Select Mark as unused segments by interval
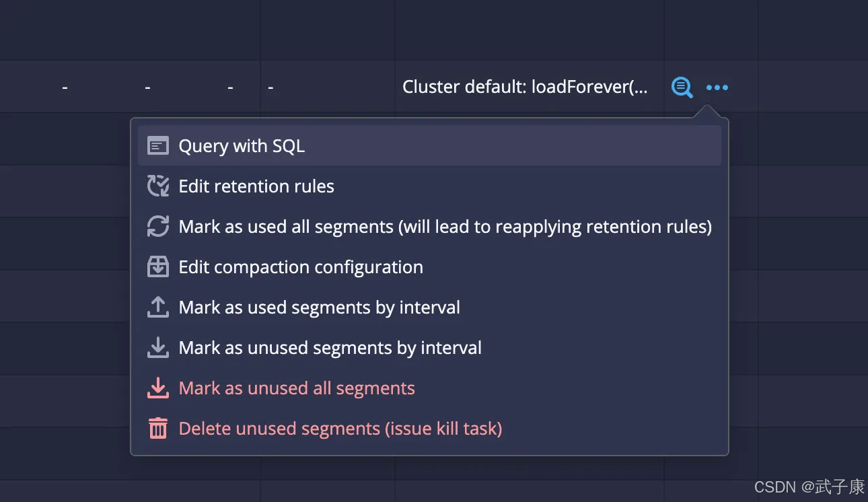 pos(330,348)
